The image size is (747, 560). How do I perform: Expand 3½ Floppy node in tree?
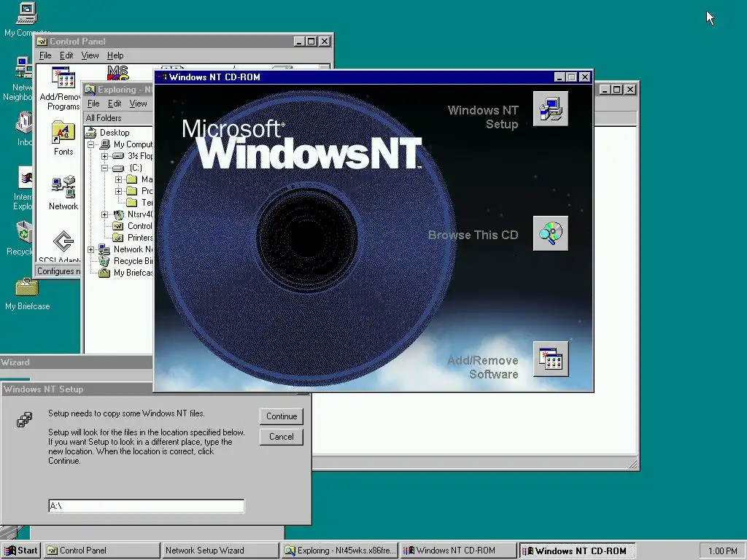[x=105, y=156]
